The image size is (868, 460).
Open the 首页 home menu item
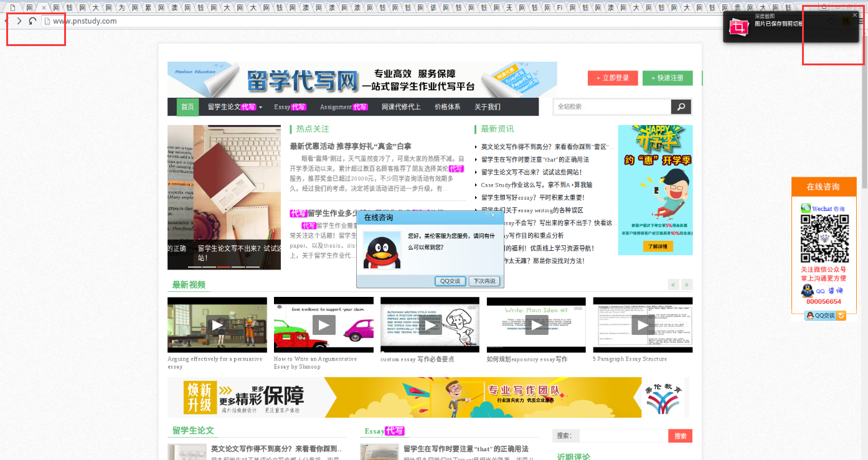(x=187, y=107)
